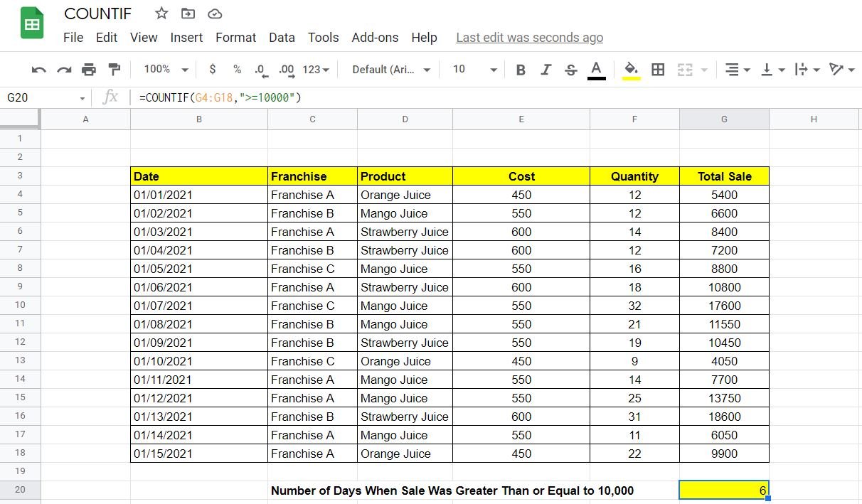Decrease decimal places
862x504 pixels.
261,70
